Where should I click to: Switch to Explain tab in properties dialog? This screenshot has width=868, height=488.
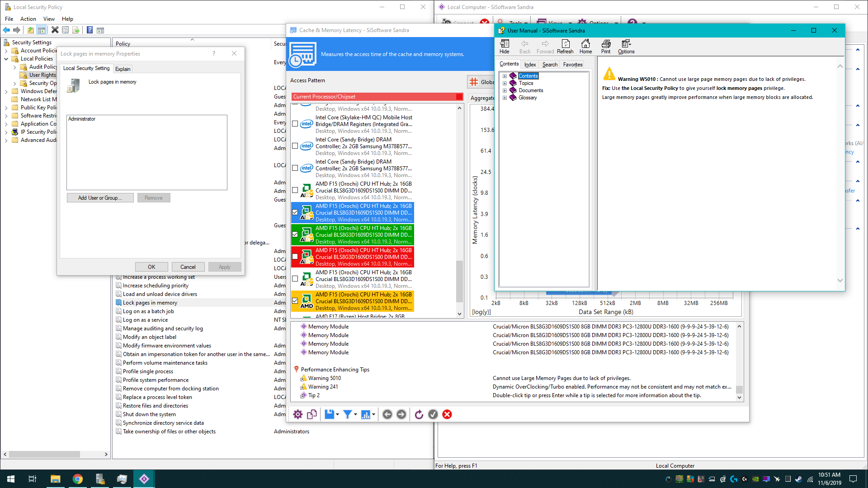123,69
